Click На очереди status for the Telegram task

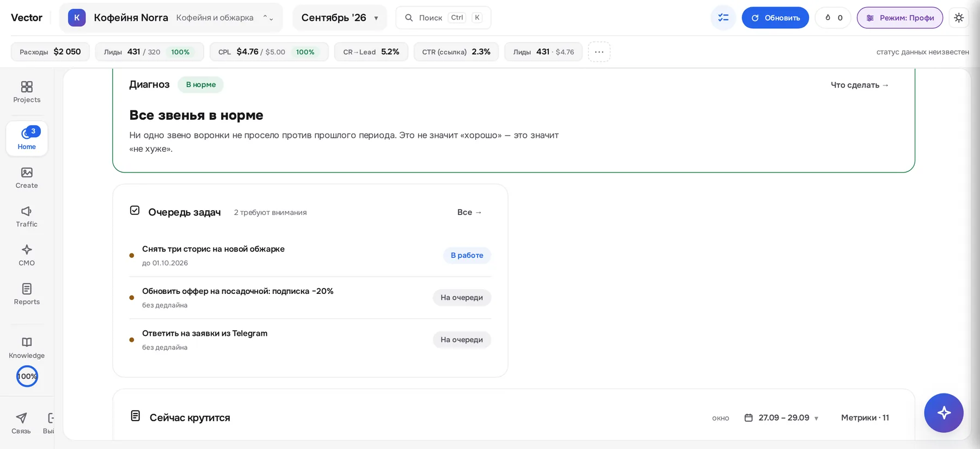(x=462, y=340)
